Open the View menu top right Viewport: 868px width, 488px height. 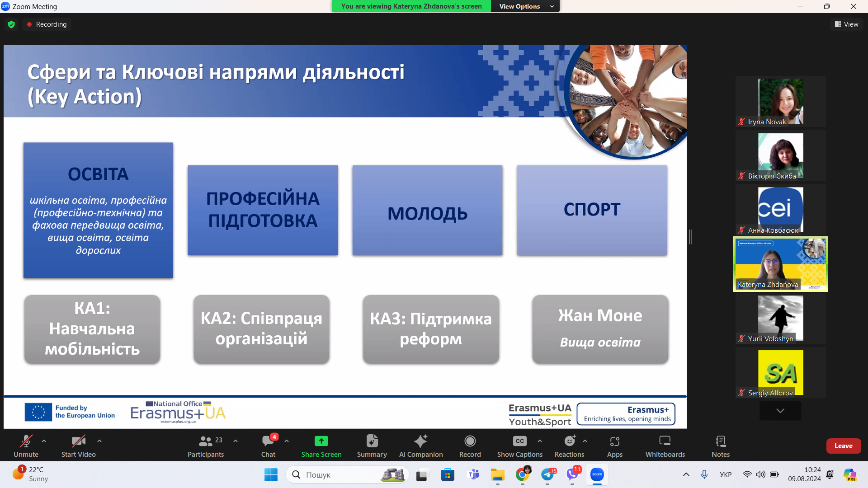[x=847, y=24]
